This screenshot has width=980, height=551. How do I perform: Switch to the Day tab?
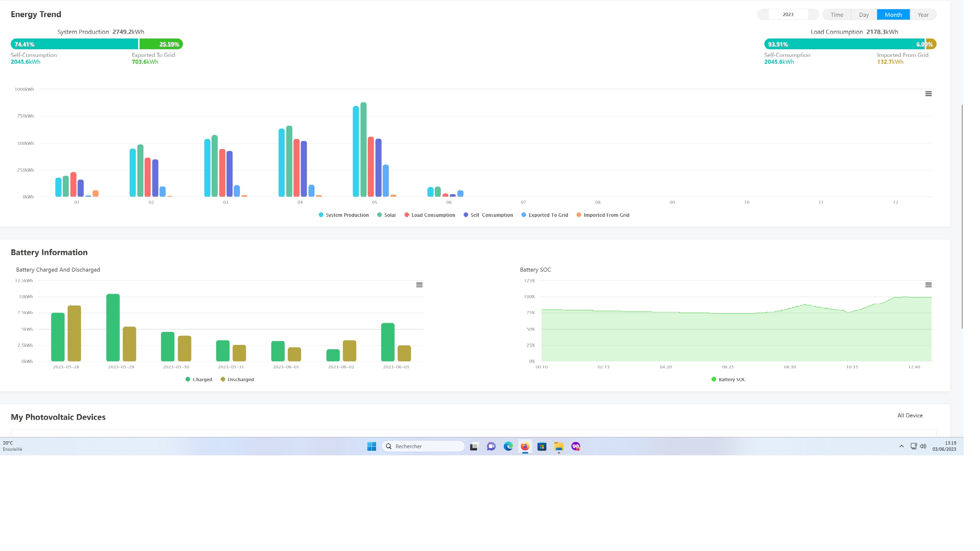[x=864, y=15]
